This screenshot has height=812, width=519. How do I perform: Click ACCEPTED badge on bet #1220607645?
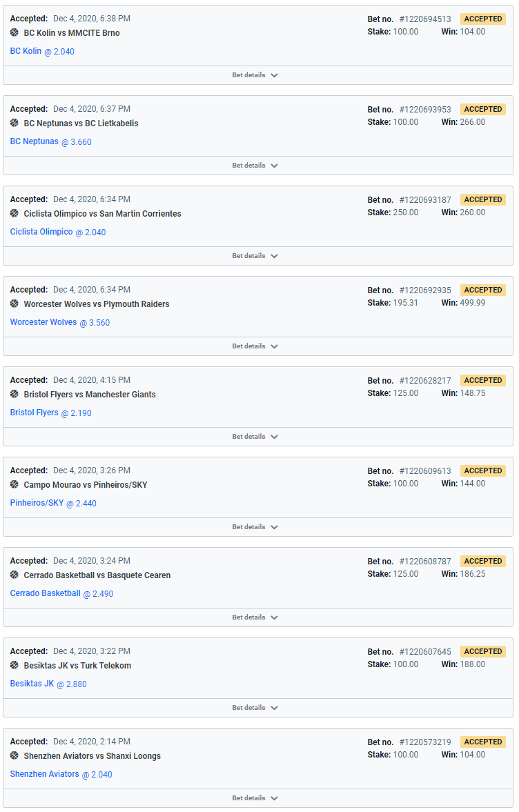482,651
